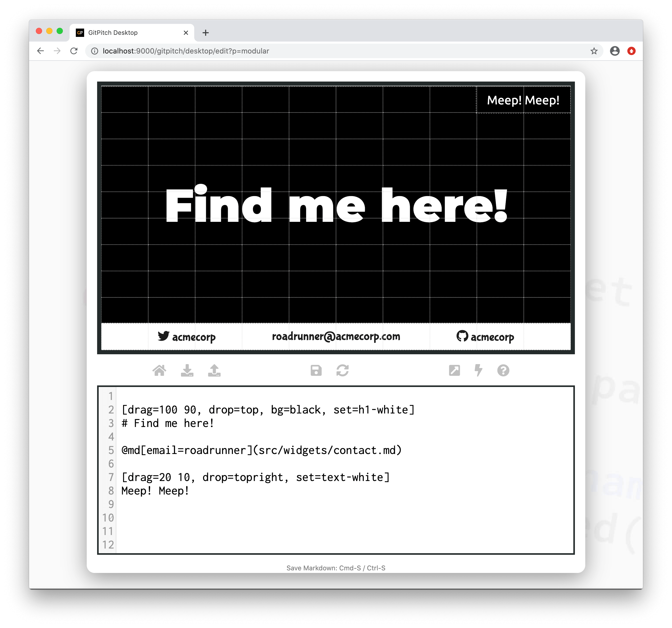Click the upload icon in editor toolbar
This screenshot has height=628, width=672.
click(x=214, y=370)
